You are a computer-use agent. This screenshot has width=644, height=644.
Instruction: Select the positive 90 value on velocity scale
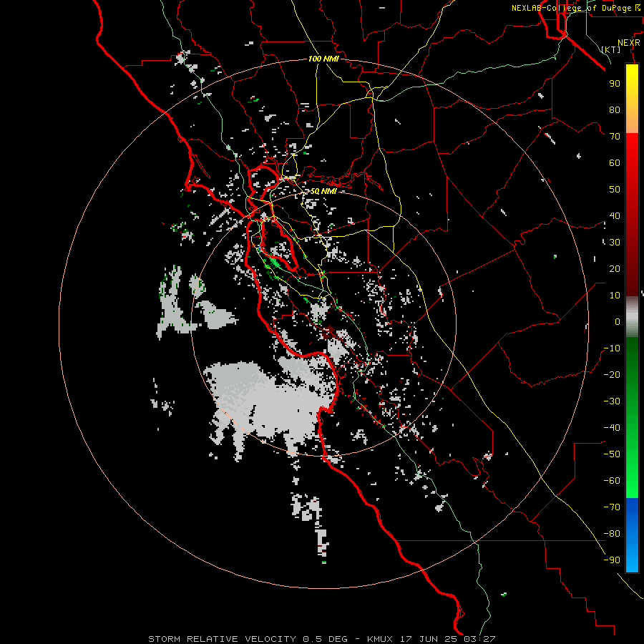[x=615, y=84]
